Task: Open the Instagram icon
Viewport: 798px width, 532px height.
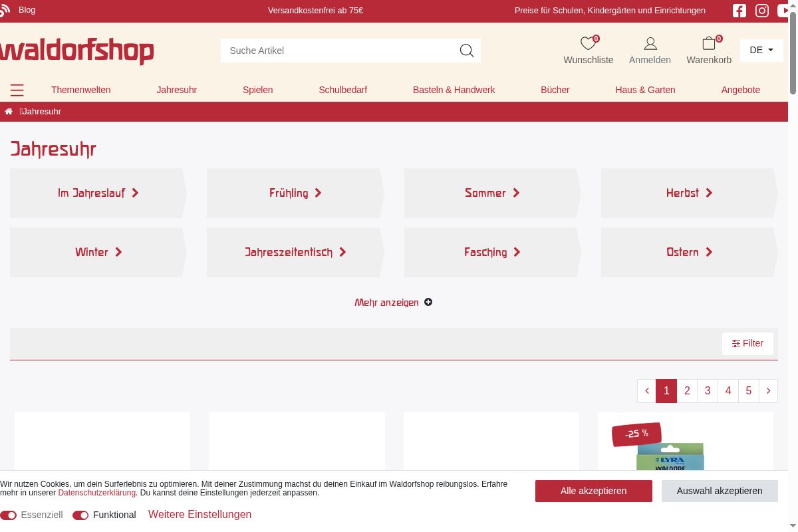Action: [x=762, y=11]
